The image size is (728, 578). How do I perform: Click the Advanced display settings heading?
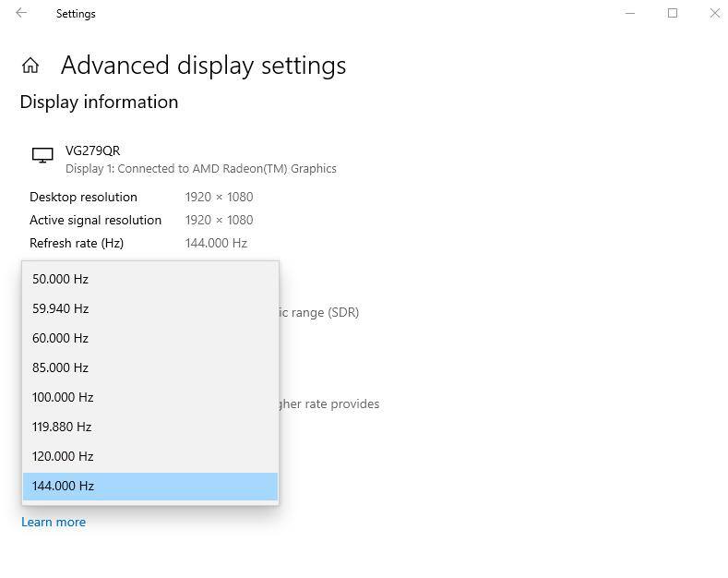click(203, 66)
